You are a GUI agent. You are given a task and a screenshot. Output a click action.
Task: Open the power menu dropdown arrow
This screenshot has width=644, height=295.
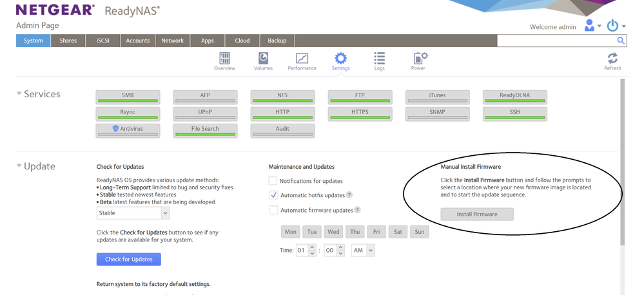tap(623, 26)
